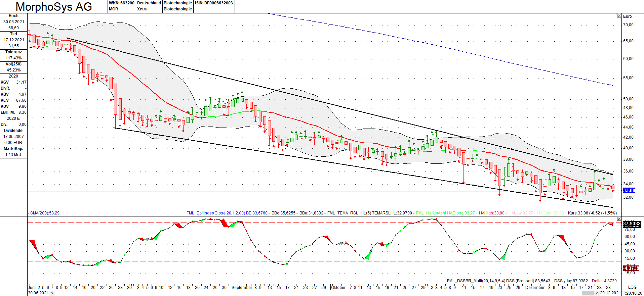The height and width of the screenshot is (296, 644).
Task: Click the Tief label in sidebar
Action: pyautogui.click(x=13, y=34)
